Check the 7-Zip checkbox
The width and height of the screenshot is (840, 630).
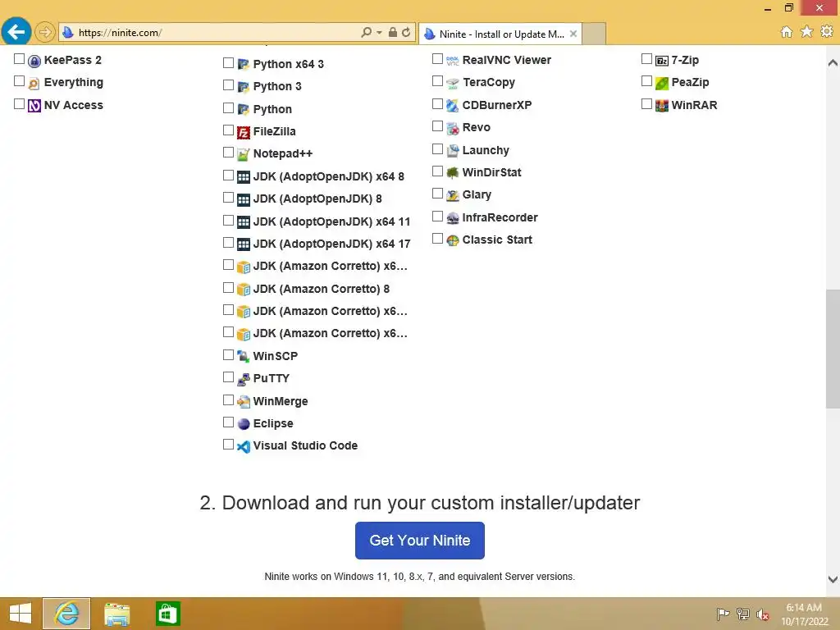[x=646, y=59]
